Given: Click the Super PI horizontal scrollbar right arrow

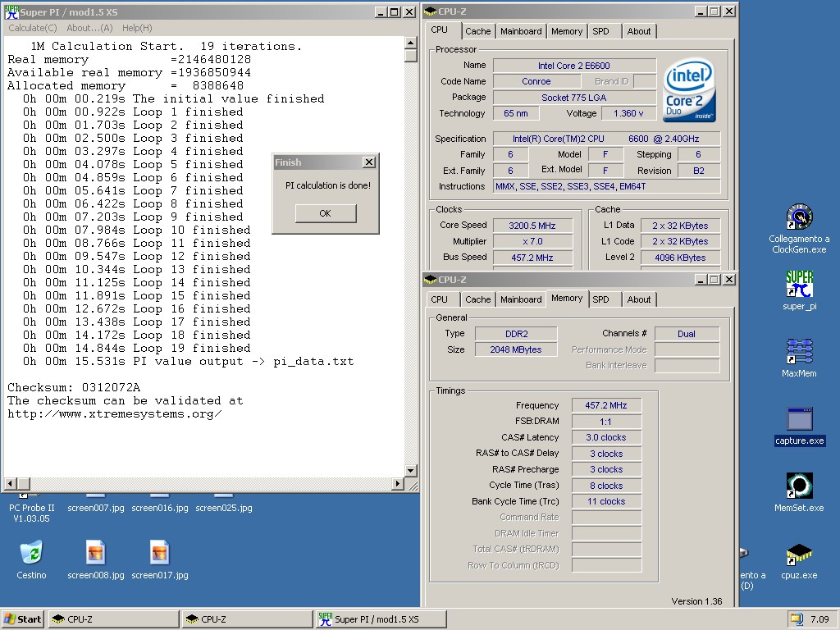Looking at the screenshot, I should (397, 484).
